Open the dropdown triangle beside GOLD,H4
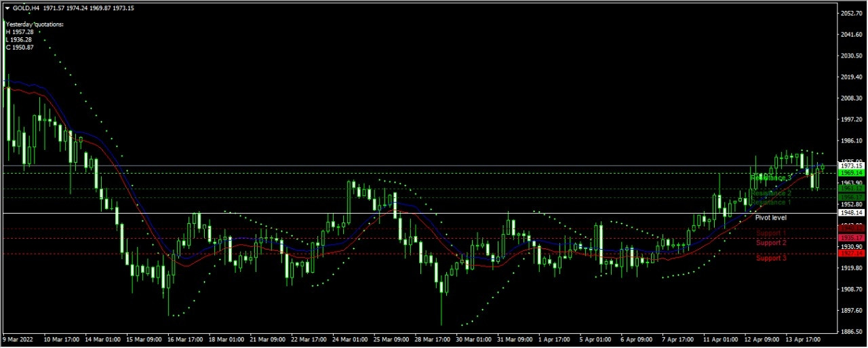868x348 pixels. [x=7, y=8]
